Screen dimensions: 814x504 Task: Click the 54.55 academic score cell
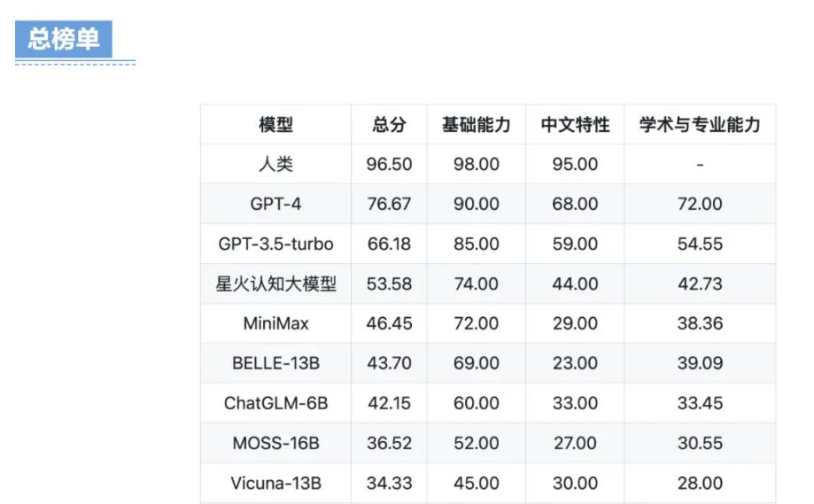tap(700, 244)
